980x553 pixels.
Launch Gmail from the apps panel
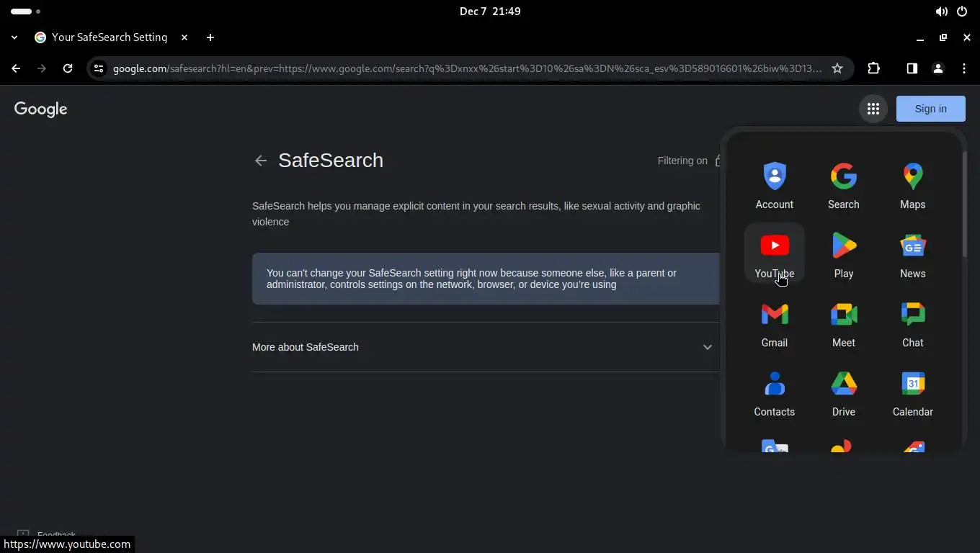(x=774, y=324)
